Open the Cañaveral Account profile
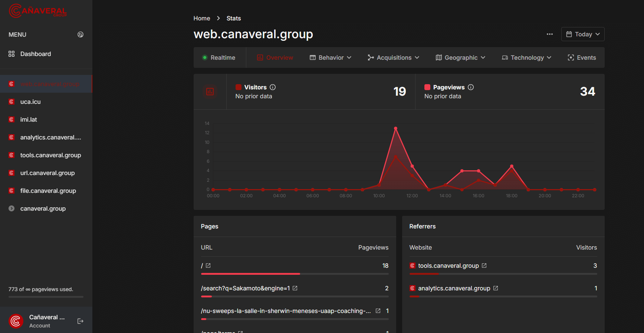Screen dimensions: 644x333 click(x=47, y=321)
